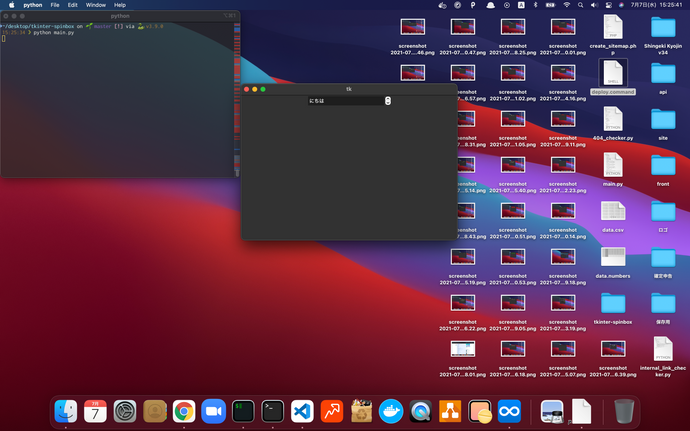Launch Docker from the Dock
The image size is (690, 431).
point(391,411)
